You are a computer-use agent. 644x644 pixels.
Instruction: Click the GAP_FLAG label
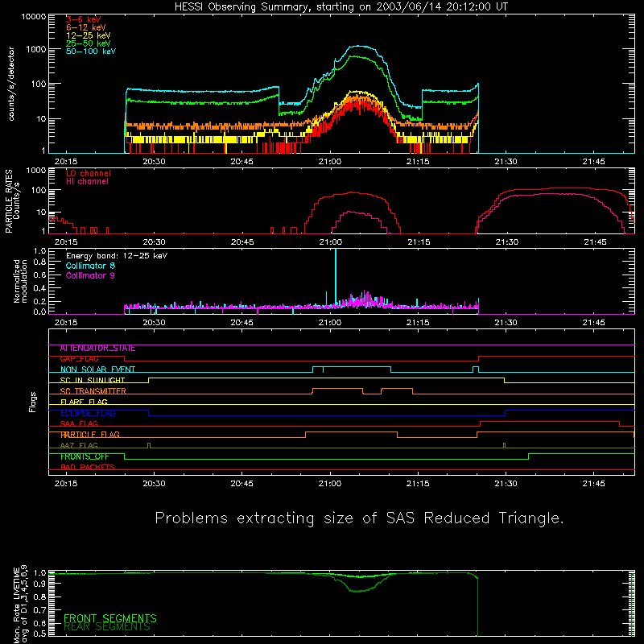pyautogui.click(x=79, y=359)
